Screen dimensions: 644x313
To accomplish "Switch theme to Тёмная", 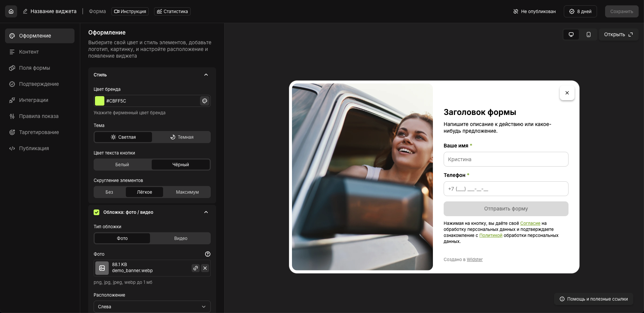I will [x=181, y=137].
